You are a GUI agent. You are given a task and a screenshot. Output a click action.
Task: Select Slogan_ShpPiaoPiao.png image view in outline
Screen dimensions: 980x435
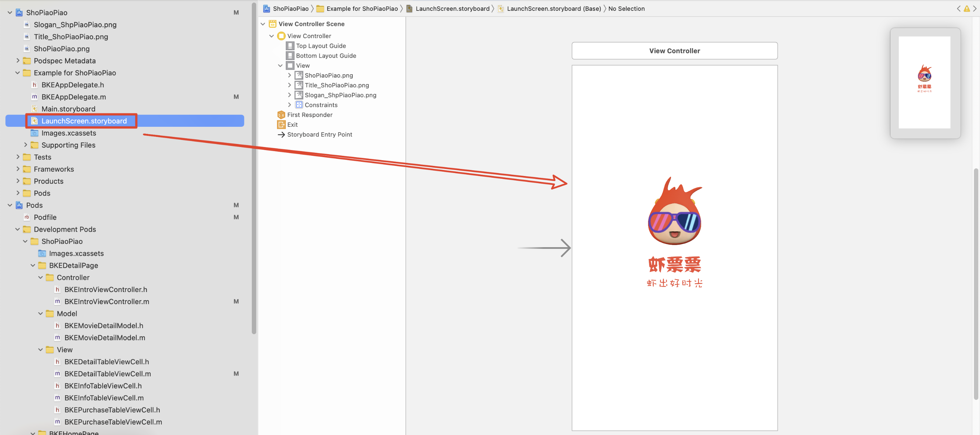click(340, 95)
